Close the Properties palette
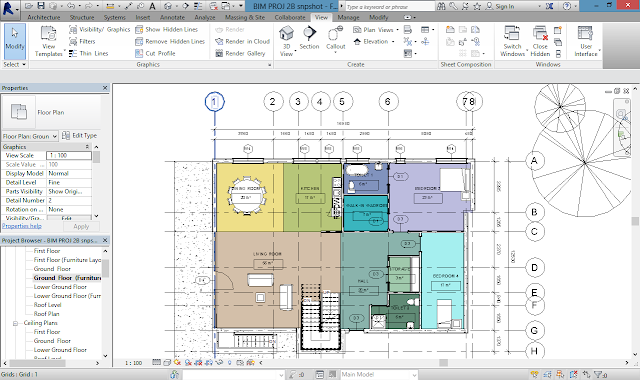The width and height of the screenshot is (640, 380). click(x=105, y=88)
